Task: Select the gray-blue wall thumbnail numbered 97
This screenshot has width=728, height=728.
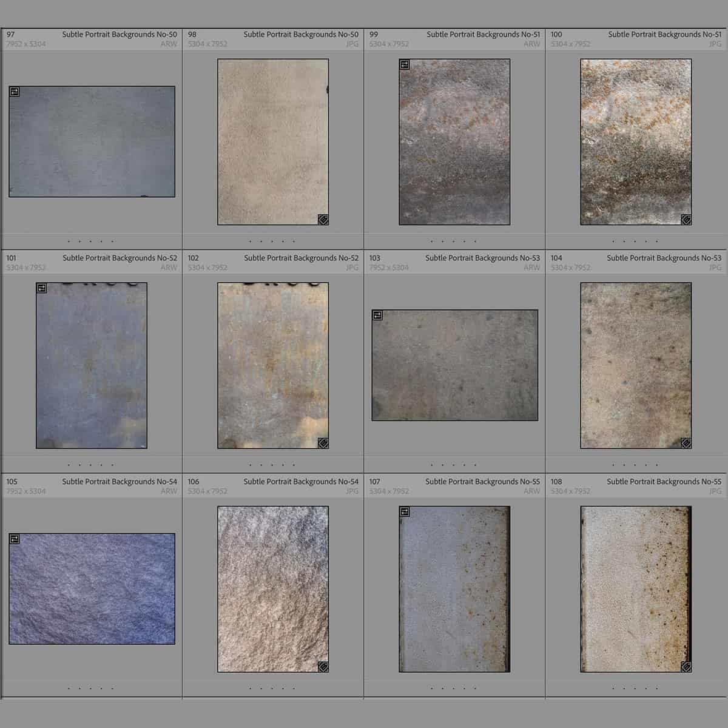Action: pos(92,142)
